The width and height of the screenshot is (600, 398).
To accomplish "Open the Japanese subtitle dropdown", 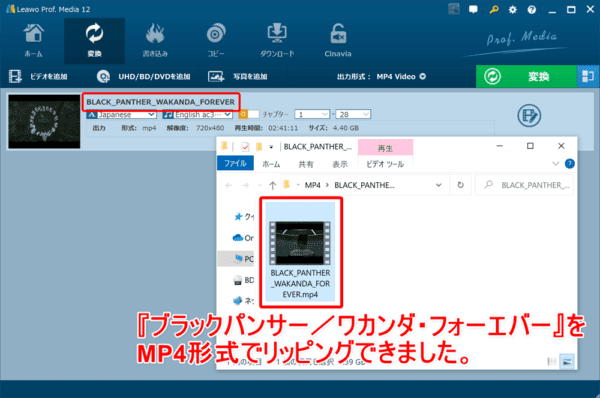I will [x=121, y=114].
